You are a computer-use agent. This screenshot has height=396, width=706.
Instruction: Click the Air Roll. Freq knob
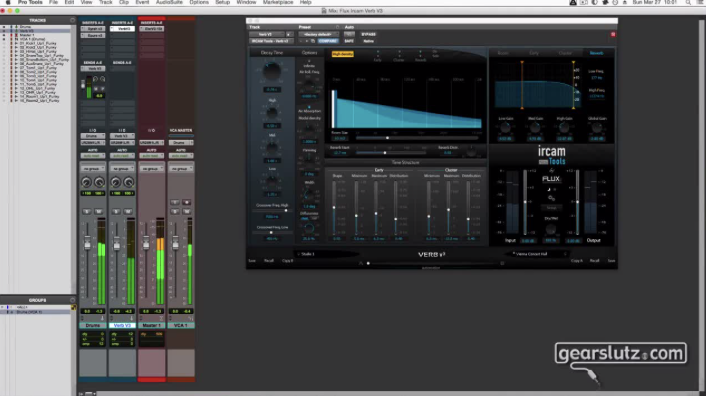coord(309,85)
